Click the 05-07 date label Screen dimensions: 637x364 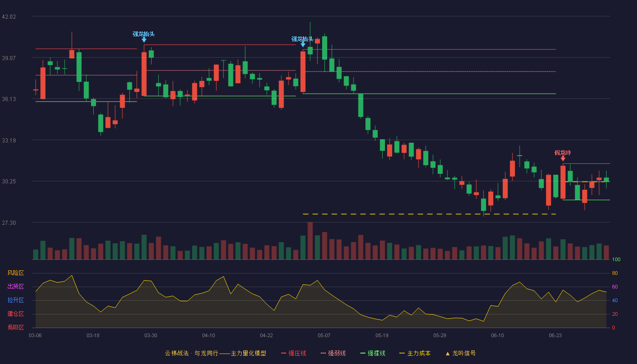[324, 335]
